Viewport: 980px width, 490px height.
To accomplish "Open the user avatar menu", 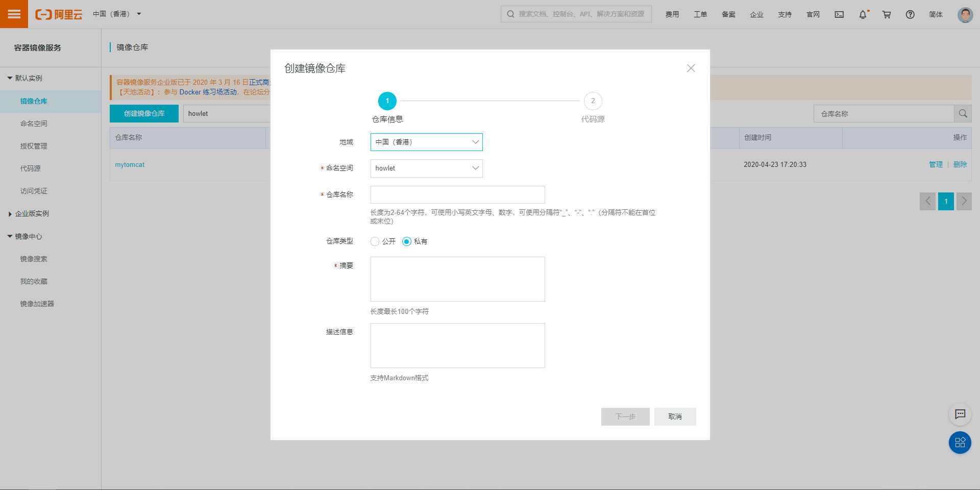I will pyautogui.click(x=965, y=14).
